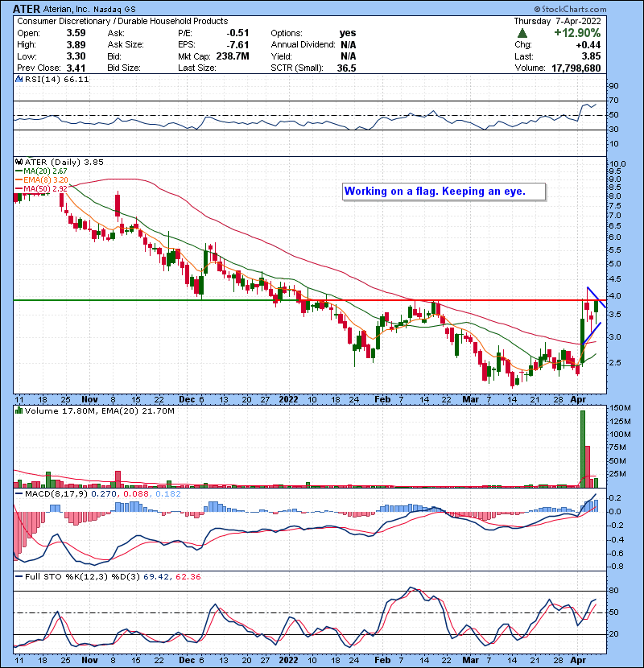Click the MACD histogram value 0.182
Viewport: 644px width, 668px height.
tap(168, 494)
